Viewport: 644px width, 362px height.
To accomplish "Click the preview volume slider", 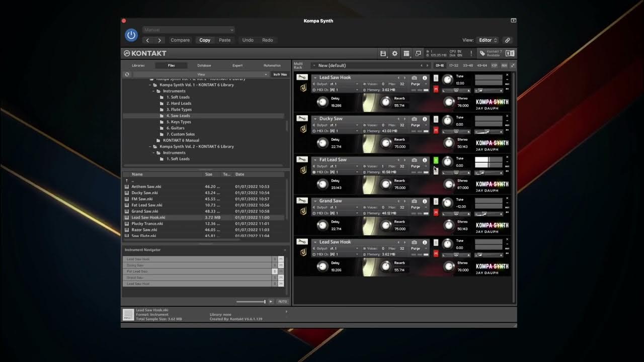I will [x=251, y=302].
